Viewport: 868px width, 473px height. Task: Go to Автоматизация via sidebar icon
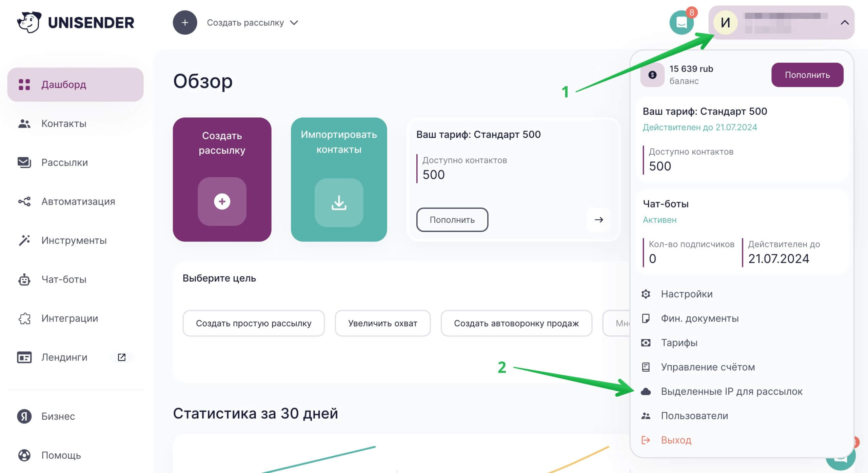pyautogui.click(x=78, y=201)
